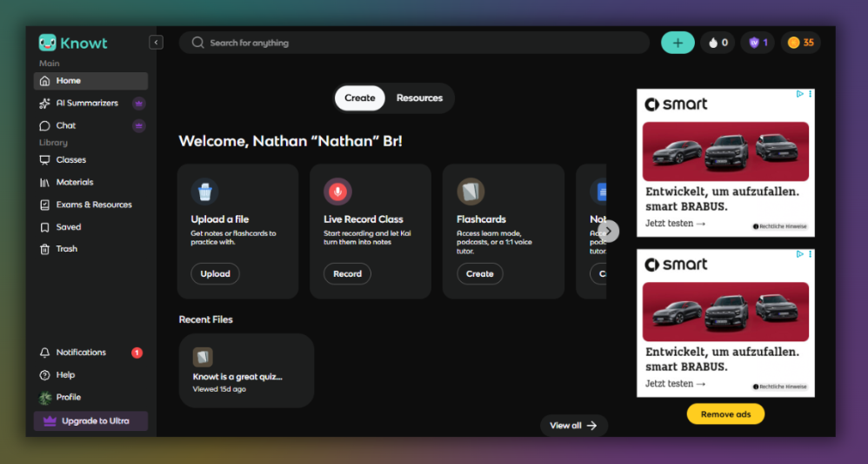This screenshot has width=868, height=464.
Task: Open the coin balance showing 35
Action: click(x=800, y=43)
